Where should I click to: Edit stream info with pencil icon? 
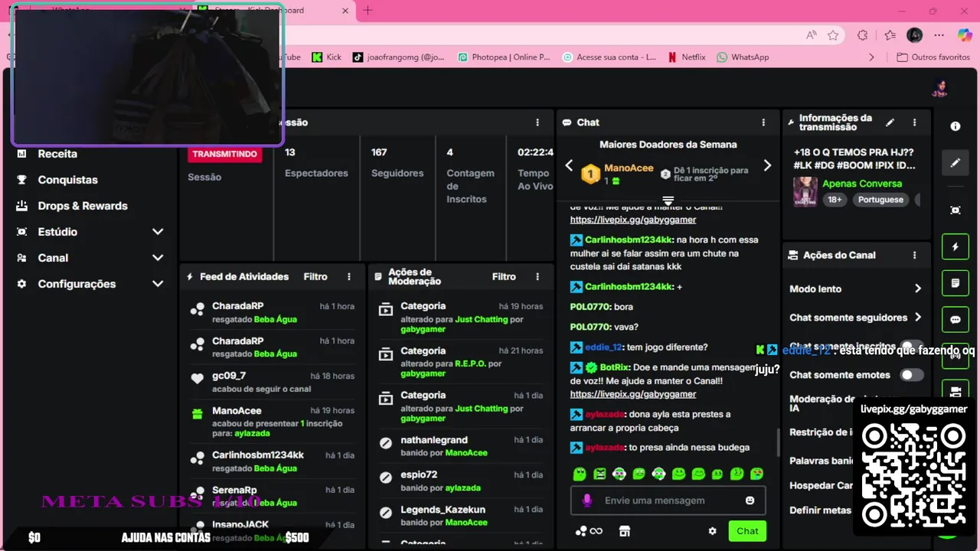coord(890,122)
